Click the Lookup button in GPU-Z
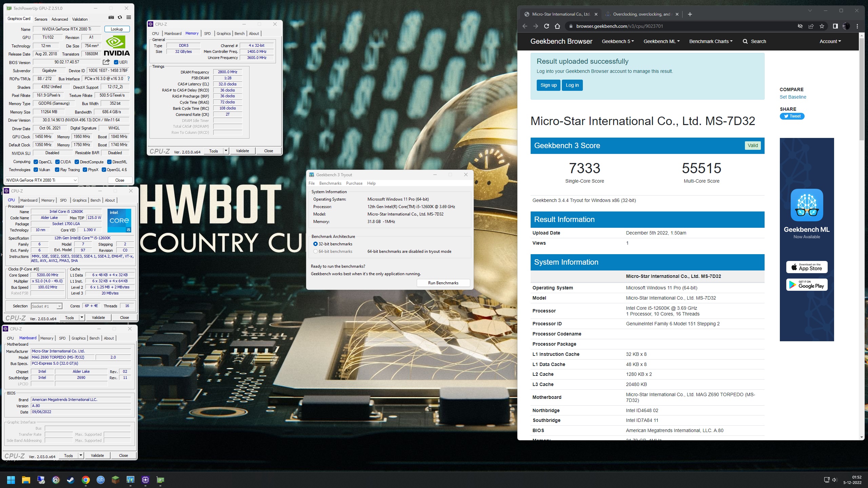This screenshot has height=488, width=868. 117,29
